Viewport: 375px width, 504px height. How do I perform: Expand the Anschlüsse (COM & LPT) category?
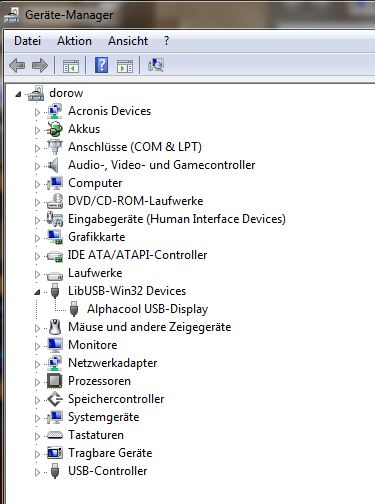point(37,148)
